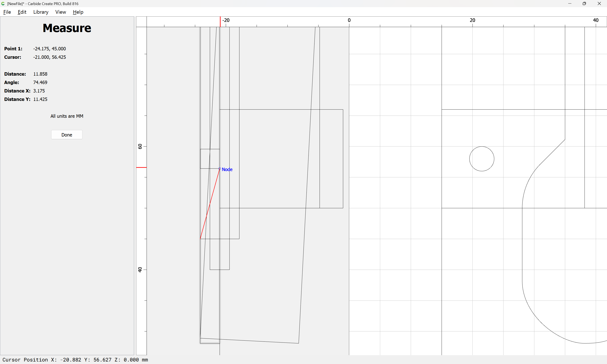Open the Help menu

tap(78, 12)
